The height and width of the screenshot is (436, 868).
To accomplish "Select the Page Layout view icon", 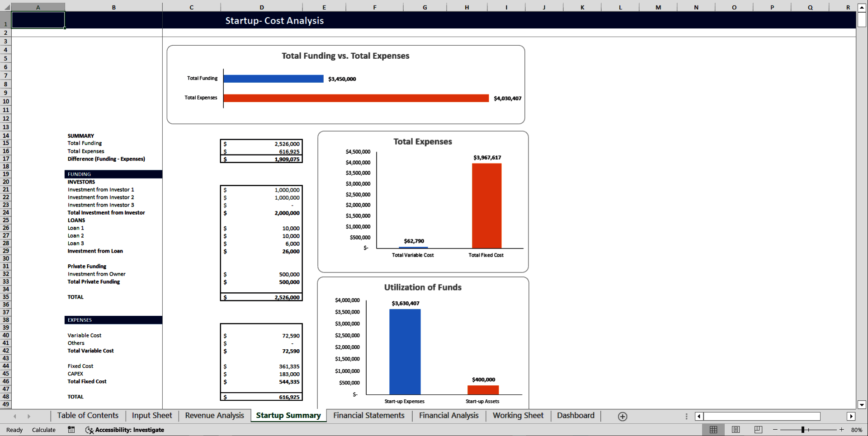I will pyautogui.click(x=736, y=430).
